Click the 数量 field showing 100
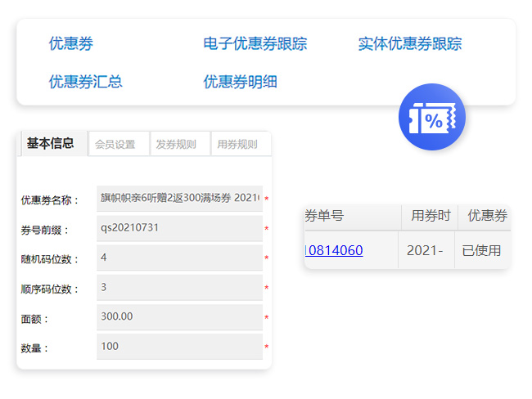The image size is (532, 399). pyautogui.click(x=179, y=346)
